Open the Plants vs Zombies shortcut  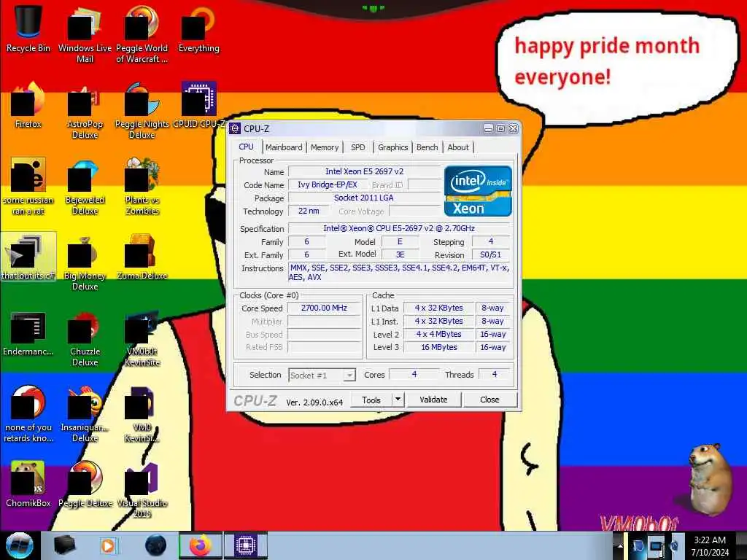tap(142, 186)
